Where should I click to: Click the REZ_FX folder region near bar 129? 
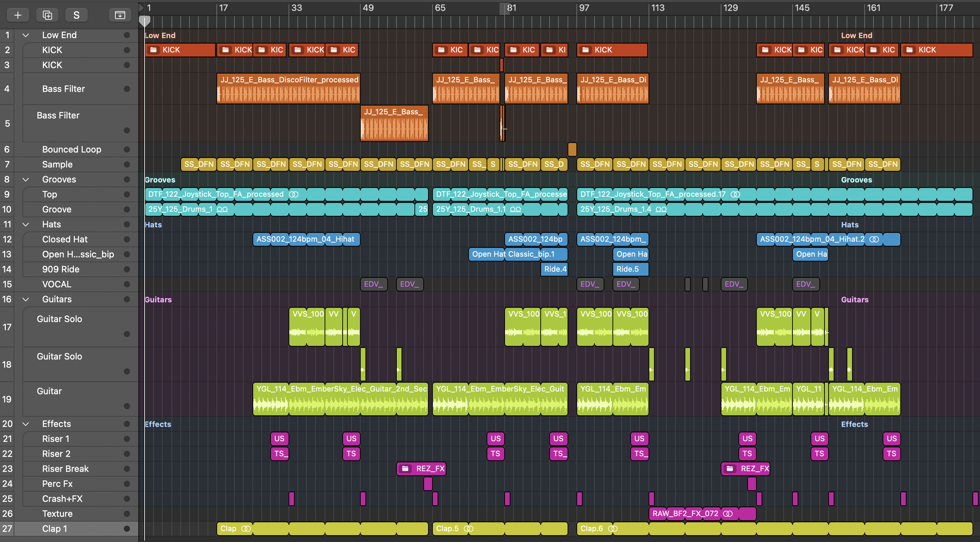click(x=745, y=468)
